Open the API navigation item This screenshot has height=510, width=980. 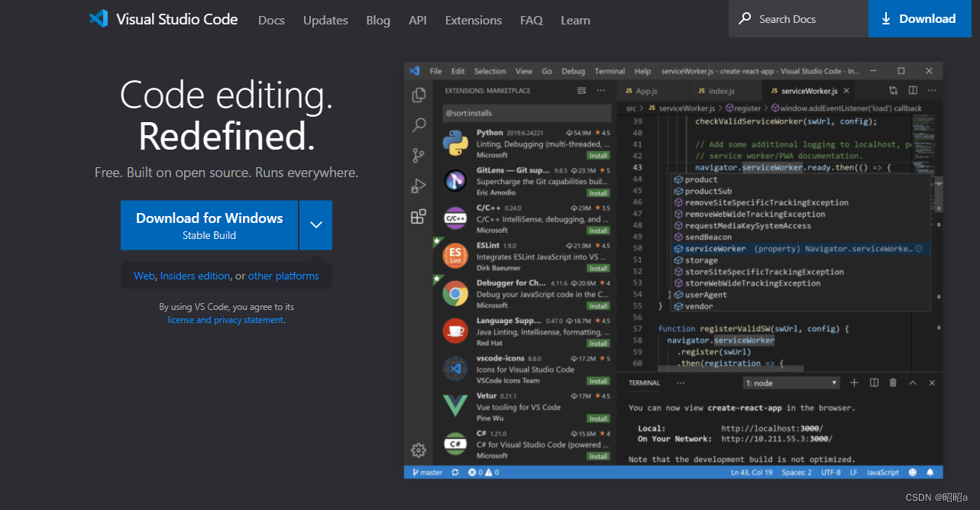(x=418, y=20)
